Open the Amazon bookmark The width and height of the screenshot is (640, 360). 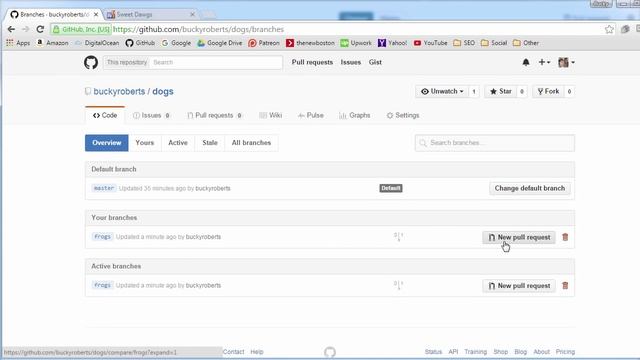pyautogui.click(x=52, y=43)
